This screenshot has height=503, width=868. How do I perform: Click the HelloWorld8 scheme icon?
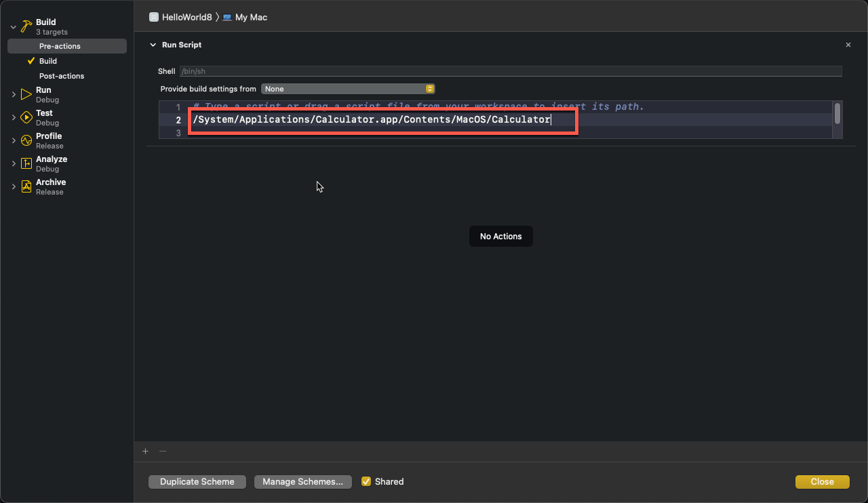154,17
